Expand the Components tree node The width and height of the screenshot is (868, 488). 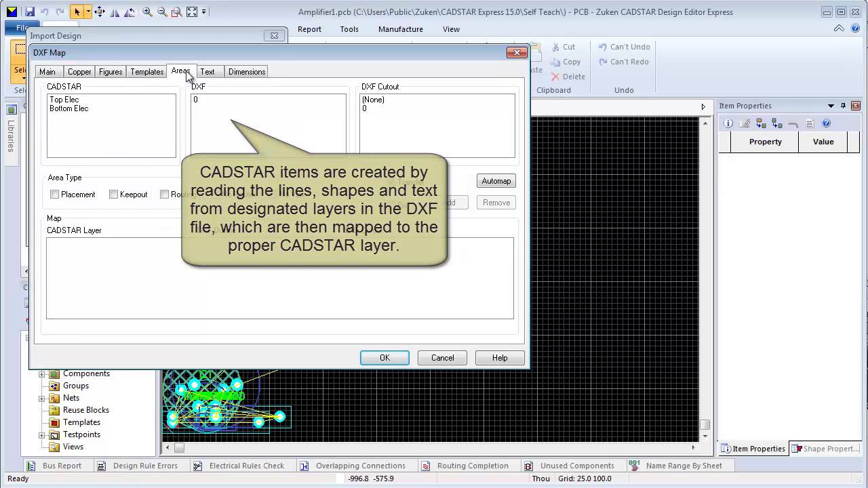(41, 373)
